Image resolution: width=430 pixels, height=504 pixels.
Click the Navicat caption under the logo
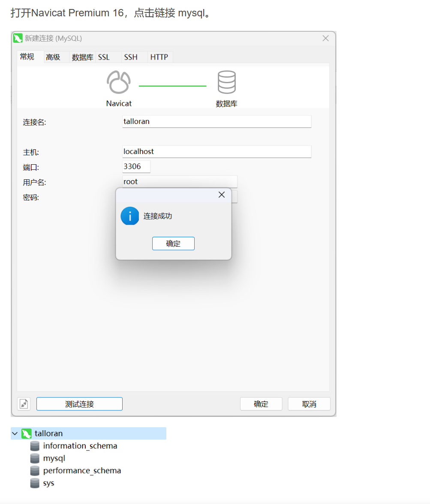point(119,103)
